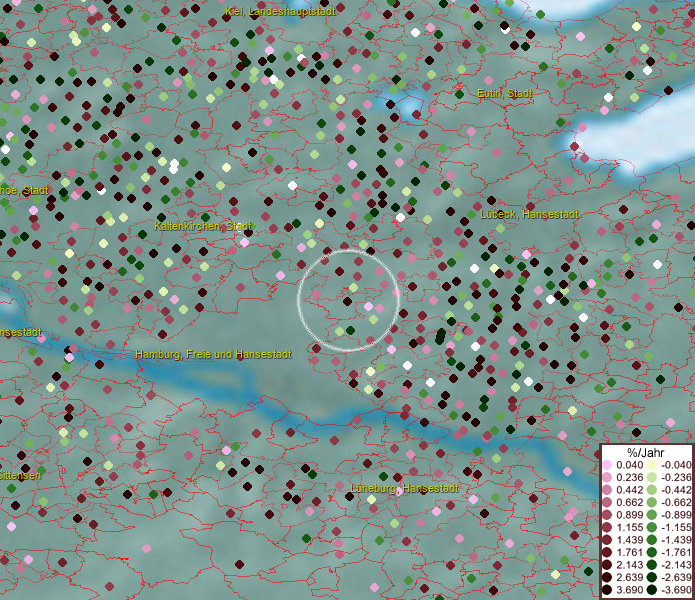This screenshot has height=600, width=695.
Task: Select the 3.690 legend swatch
Action: pyautogui.click(x=607, y=590)
